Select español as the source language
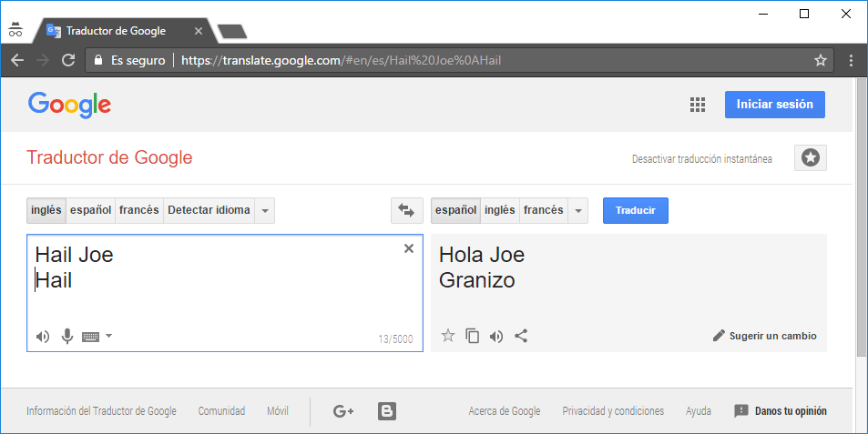 point(91,210)
